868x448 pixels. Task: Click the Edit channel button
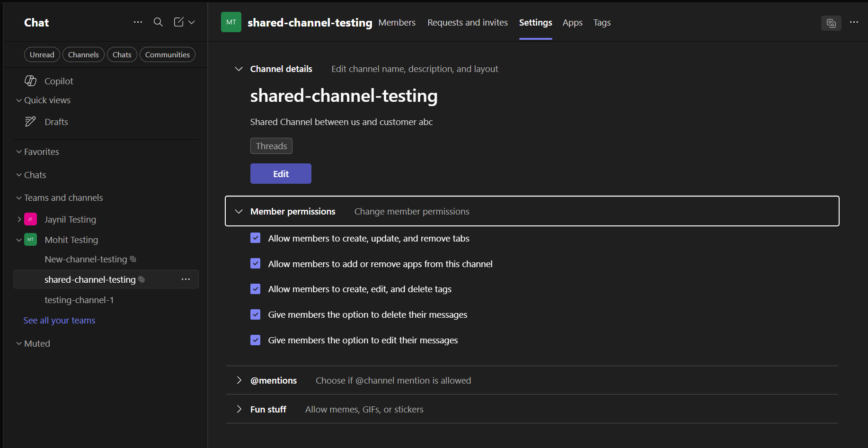click(x=281, y=174)
